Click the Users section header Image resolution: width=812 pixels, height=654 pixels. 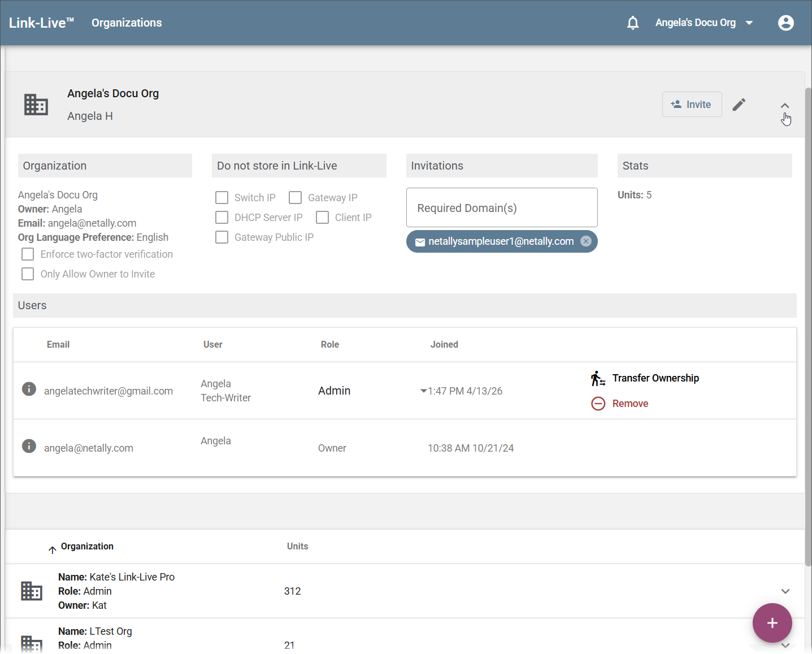(405, 305)
